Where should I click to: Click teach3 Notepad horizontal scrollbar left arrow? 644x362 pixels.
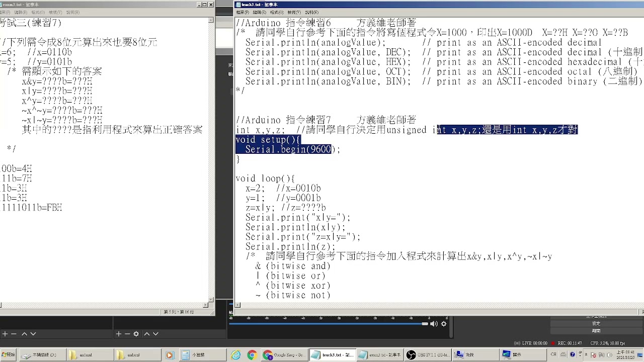237,305
